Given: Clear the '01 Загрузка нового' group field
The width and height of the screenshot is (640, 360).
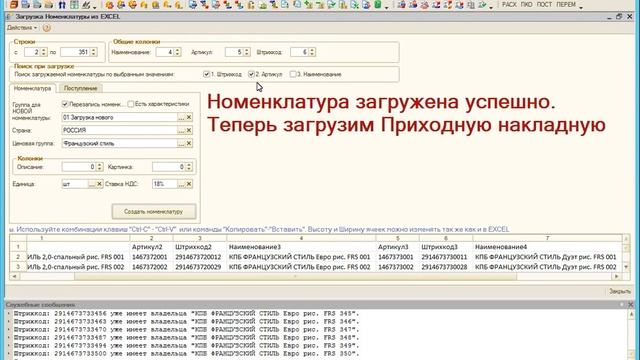Looking at the screenshot, I should coord(189,118).
